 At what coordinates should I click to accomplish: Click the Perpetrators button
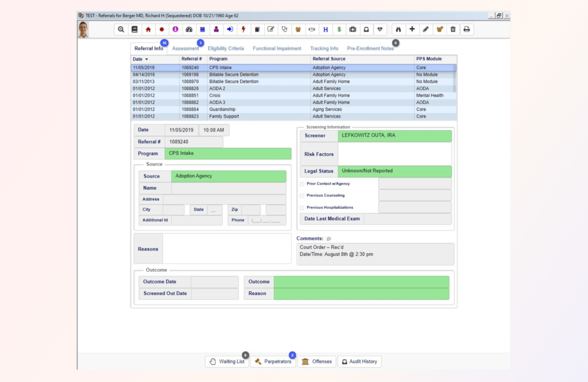[273, 361]
